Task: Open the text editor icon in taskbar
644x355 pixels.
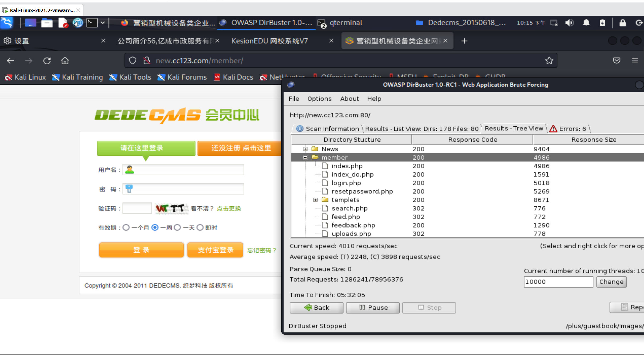Action: 63,23
